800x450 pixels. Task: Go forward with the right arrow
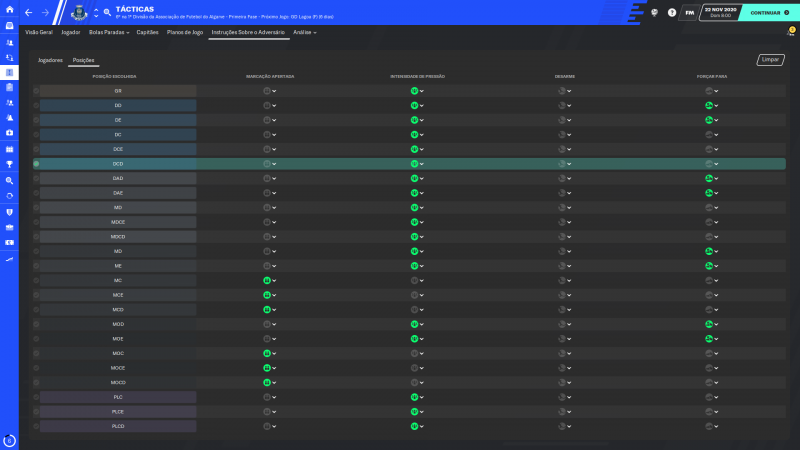45,13
